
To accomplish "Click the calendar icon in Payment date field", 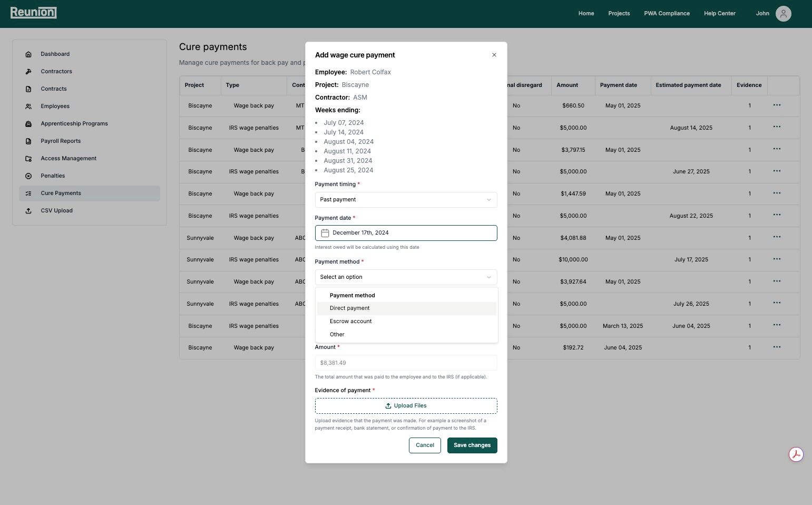I will tap(326, 232).
